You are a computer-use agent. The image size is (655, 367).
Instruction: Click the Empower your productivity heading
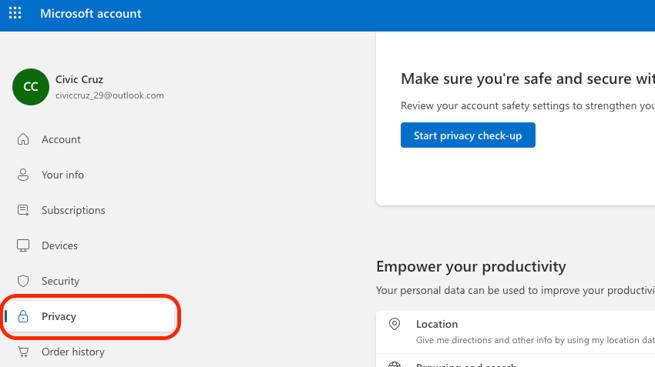tap(471, 266)
